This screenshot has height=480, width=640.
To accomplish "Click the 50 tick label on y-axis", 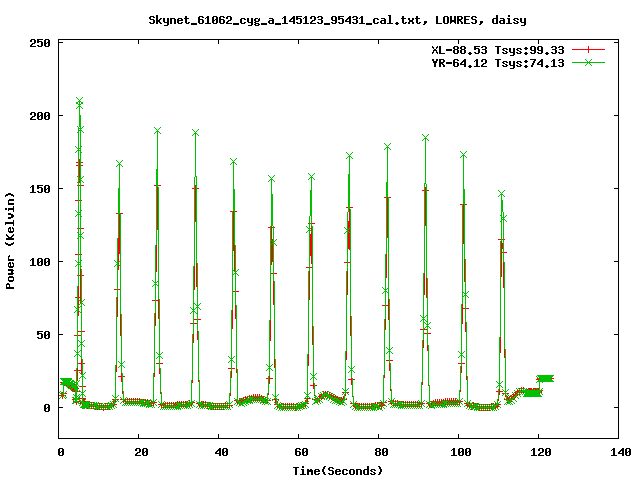I will (44, 335).
